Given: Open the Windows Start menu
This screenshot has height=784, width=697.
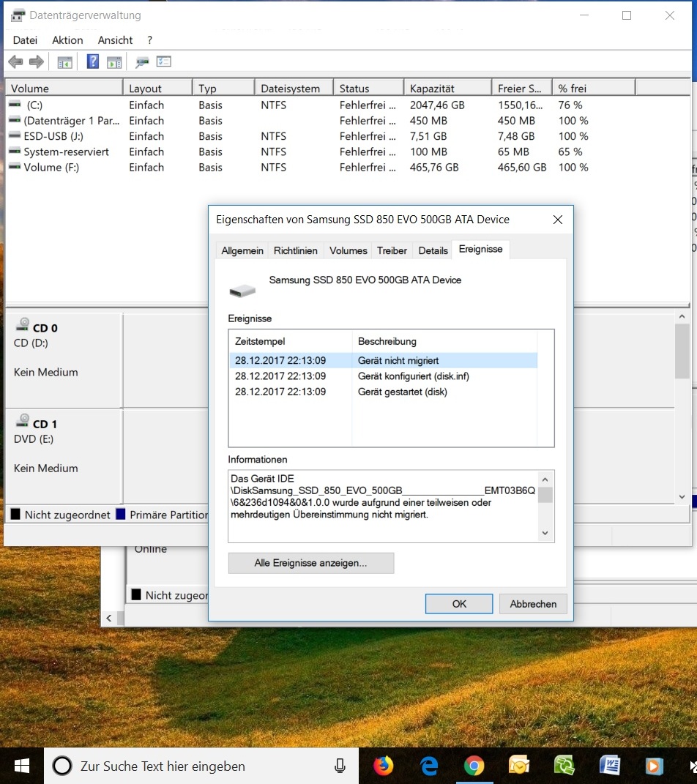Looking at the screenshot, I should (22, 766).
